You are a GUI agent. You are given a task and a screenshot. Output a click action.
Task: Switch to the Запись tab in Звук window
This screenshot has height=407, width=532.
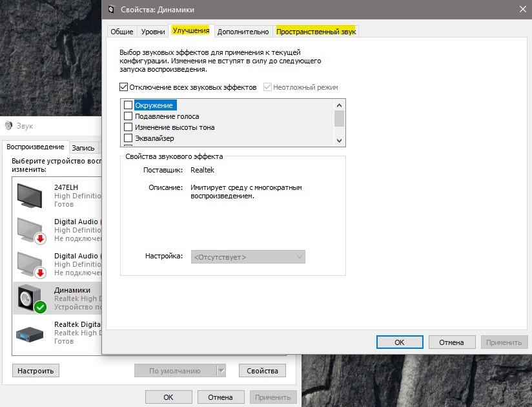(83, 148)
